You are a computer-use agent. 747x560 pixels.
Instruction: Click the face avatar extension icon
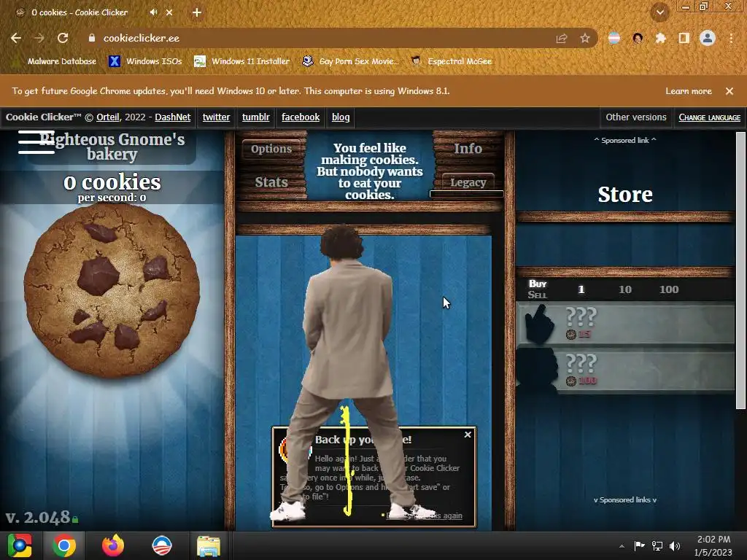638,38
